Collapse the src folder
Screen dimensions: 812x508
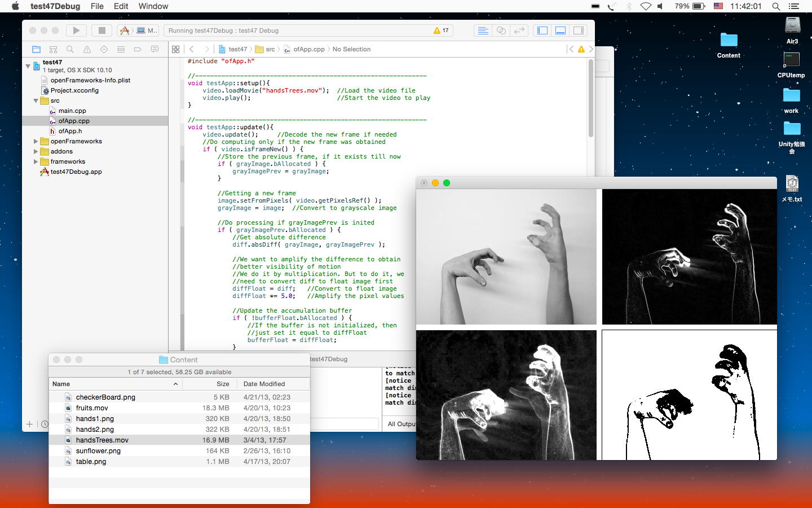coord(36,100)
